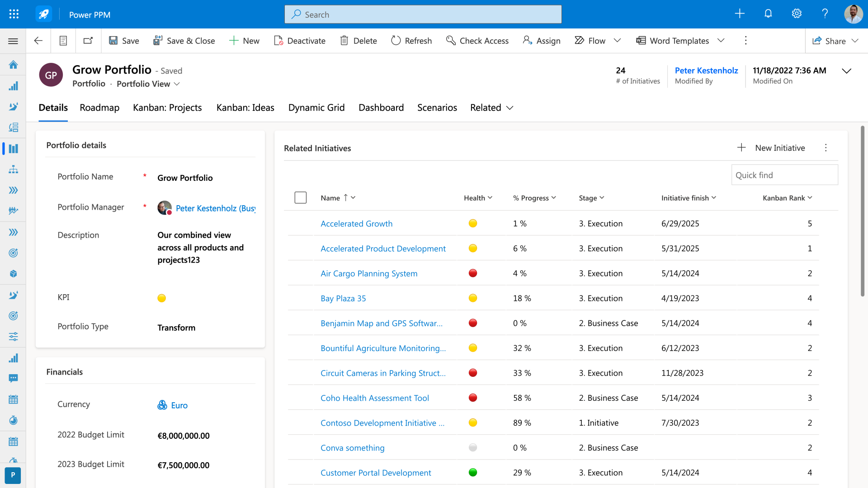Screen dimensions: 868x488
Task: Open the package cube sidebar icon
Action: click(x=13, y=274)
